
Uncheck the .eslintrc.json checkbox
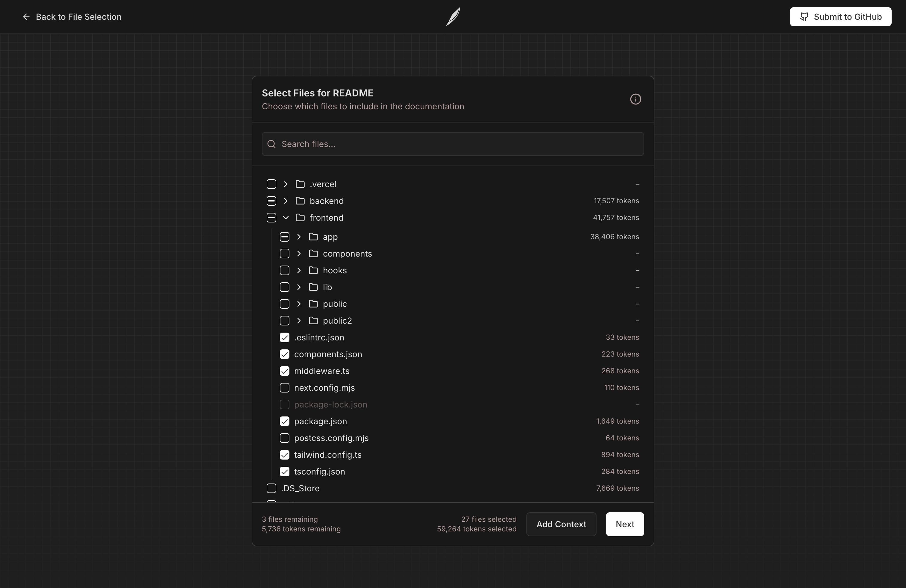coord(284,337)
